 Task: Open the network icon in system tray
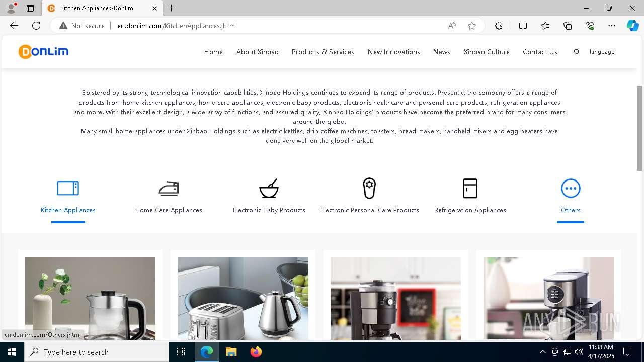pos(567,352)
